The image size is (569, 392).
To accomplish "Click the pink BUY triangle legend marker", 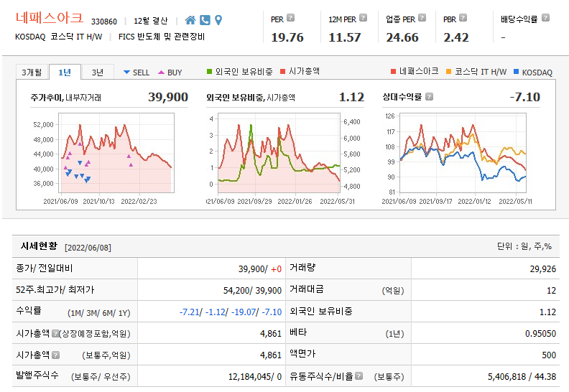I will pos(162,73).
